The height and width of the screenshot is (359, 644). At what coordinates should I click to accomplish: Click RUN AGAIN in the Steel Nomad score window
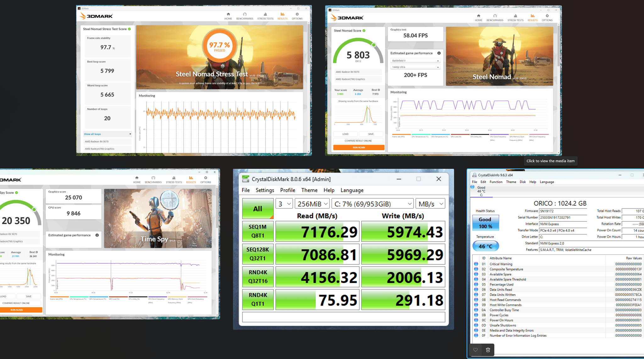point(359,147)
